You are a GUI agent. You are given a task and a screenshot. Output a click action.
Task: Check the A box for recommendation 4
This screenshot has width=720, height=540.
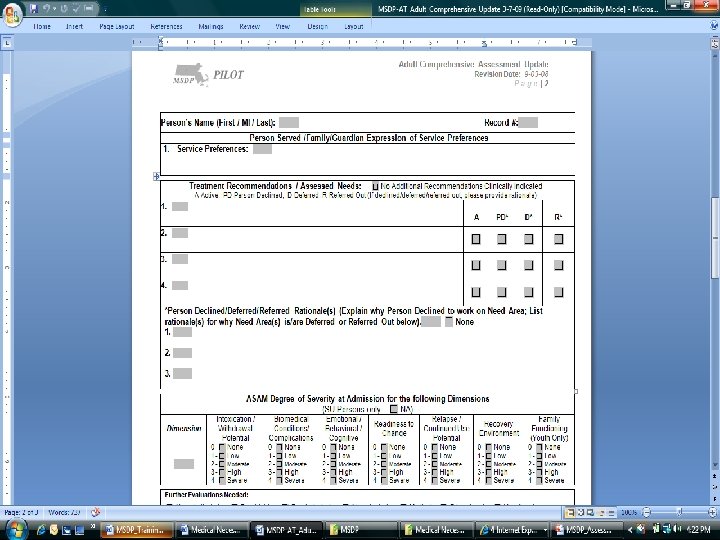click(x=476, y=292)
